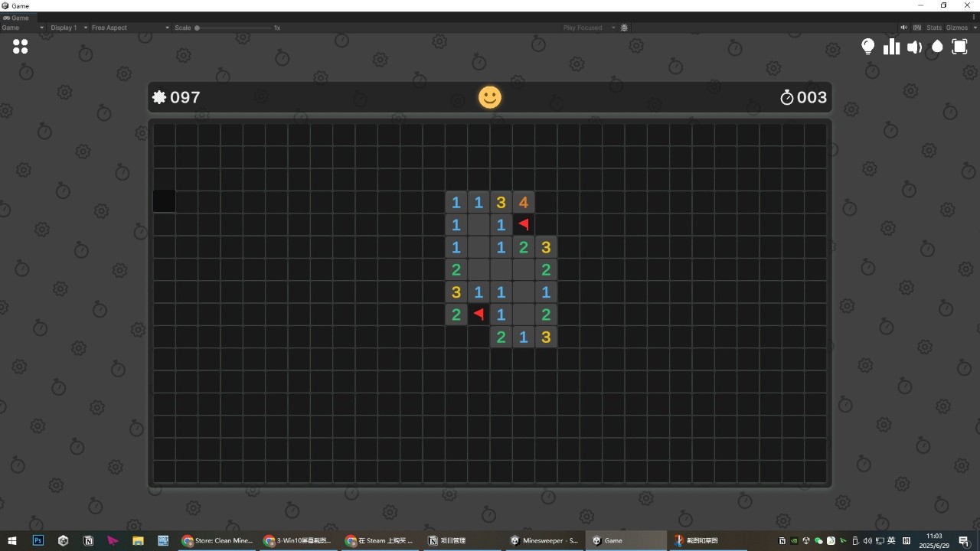This screenshot has height=551, width=980.
Task: Mute sound with the in-game speaker icon
Action: [914, 47]
